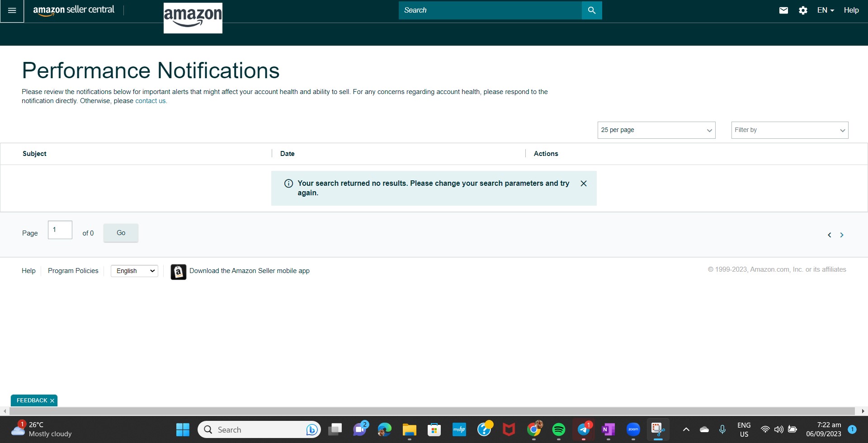Open Microsoft Store from taskbar
Screen dimensions: 868x443
click(x=434, y=429)
